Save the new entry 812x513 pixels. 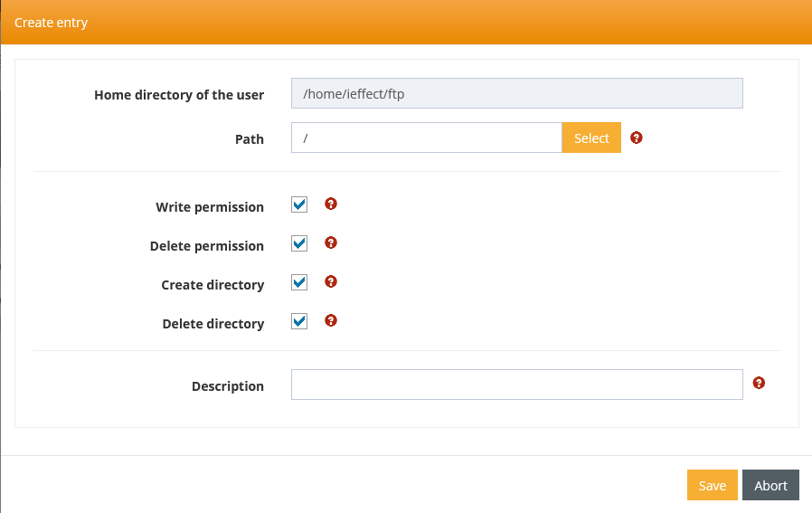tap(712, 486)
